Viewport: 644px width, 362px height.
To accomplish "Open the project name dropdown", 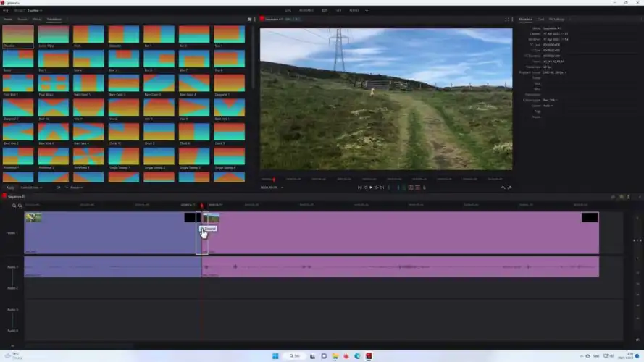I will [35, 11].
